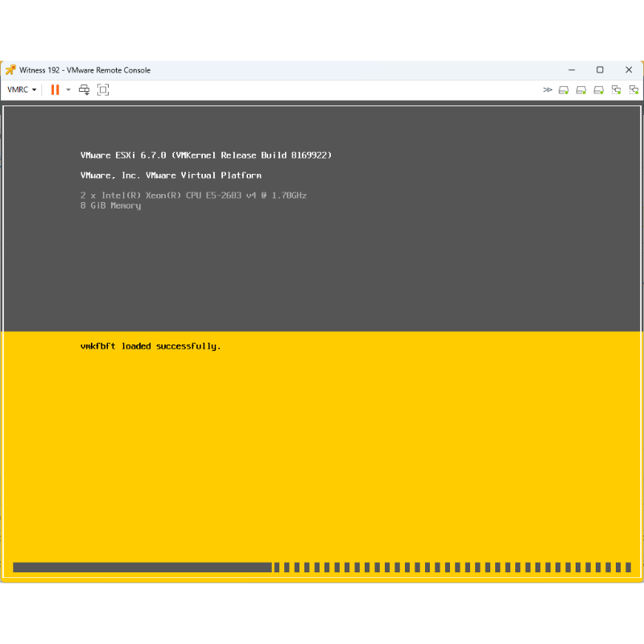Image resolution: width=644 pixels, height=644 pixels.
Task: Click the first network adapter icon
Action: [616, 89]
